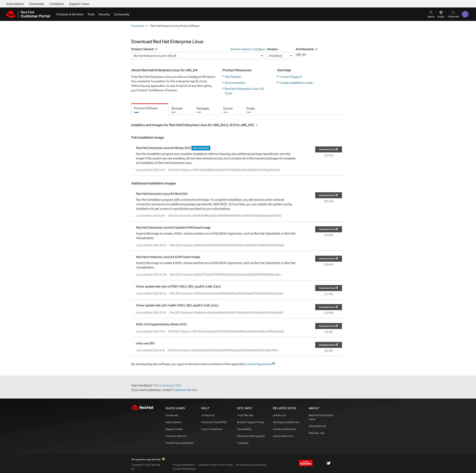Open the Twitter bird icon
Image resolution: width=476 pixels, height=473 pixels.
point(329,463)
